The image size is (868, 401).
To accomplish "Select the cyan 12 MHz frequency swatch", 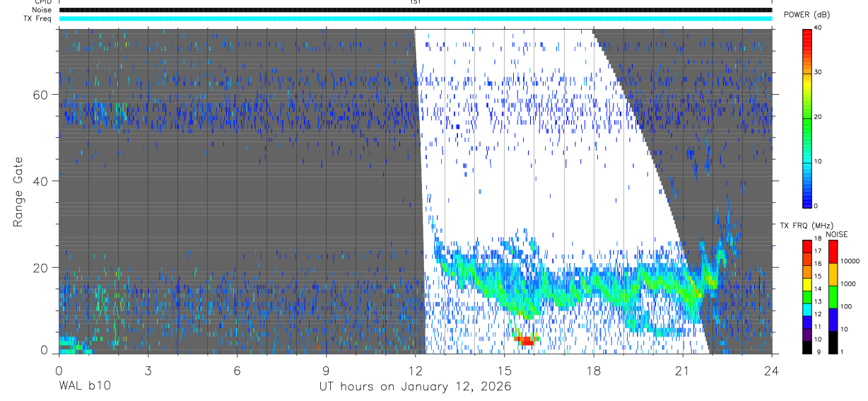I will coord(807,310).
